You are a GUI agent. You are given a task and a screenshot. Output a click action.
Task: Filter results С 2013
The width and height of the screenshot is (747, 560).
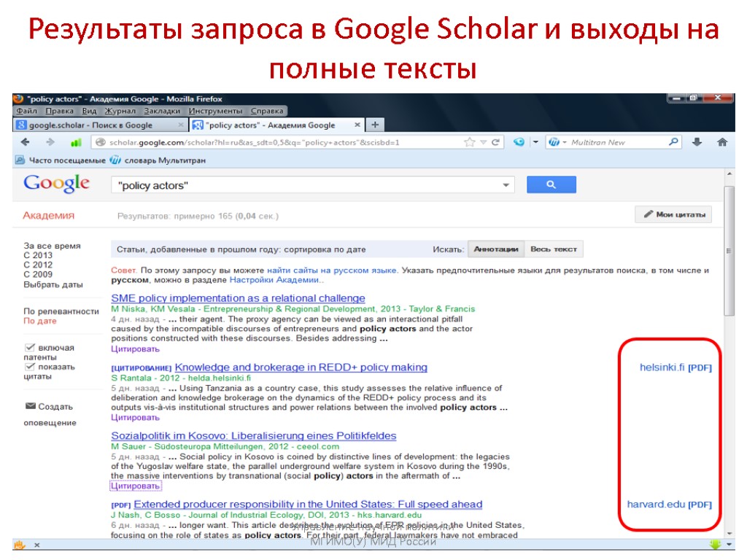tap(38, 255)
